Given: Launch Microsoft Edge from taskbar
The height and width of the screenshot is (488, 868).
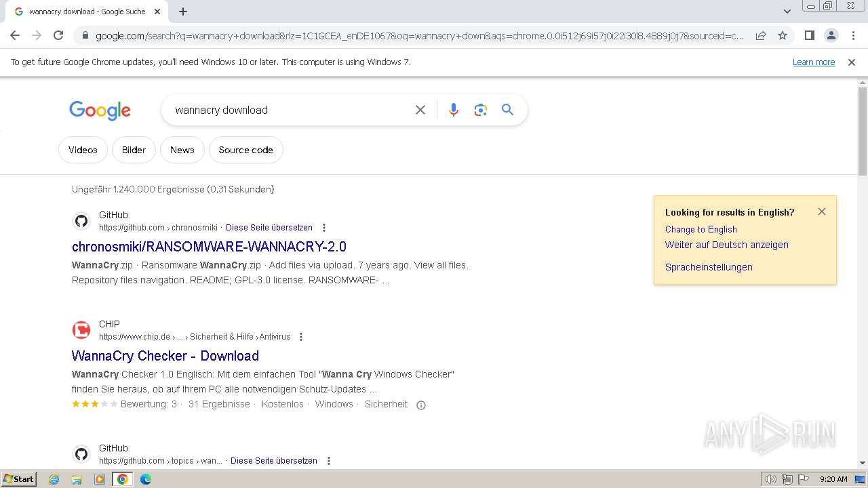Looking at the screenshot, I should 146,479.
